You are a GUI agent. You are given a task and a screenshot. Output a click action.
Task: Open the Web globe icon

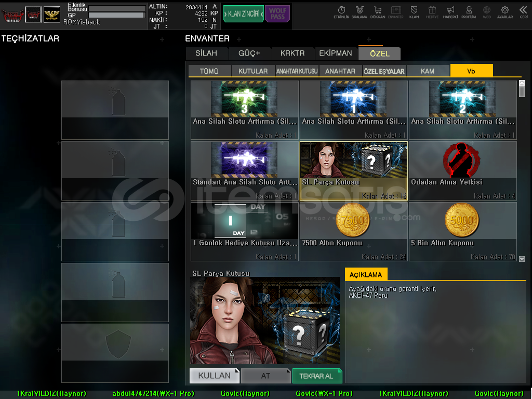tap(487, 12)
